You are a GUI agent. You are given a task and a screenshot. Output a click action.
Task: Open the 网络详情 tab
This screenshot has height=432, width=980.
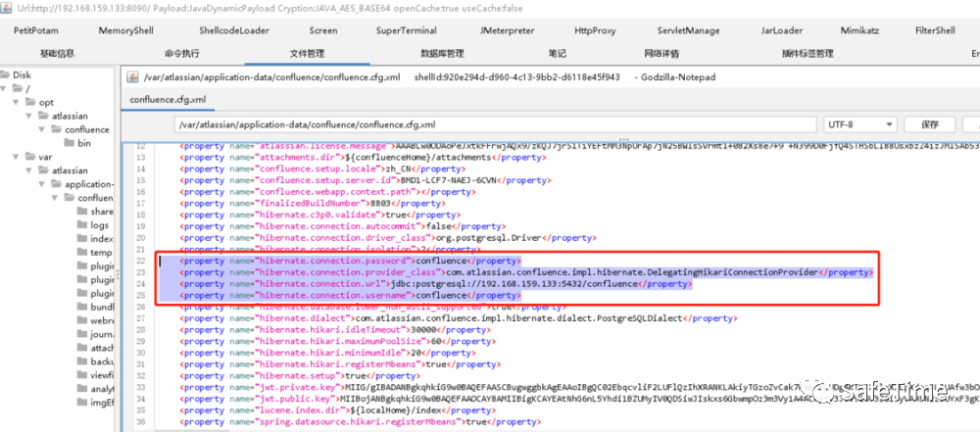661,54
